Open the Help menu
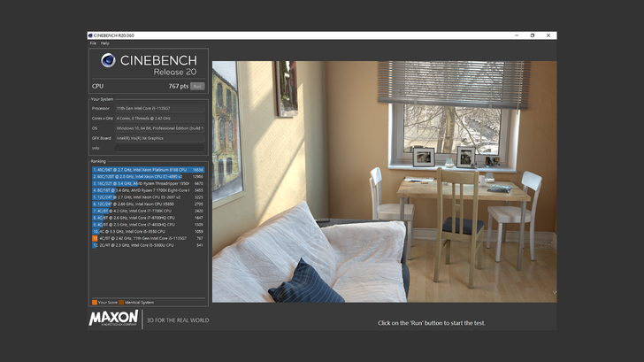The width and height of the screenshot is (644, 362). point(105,42)
